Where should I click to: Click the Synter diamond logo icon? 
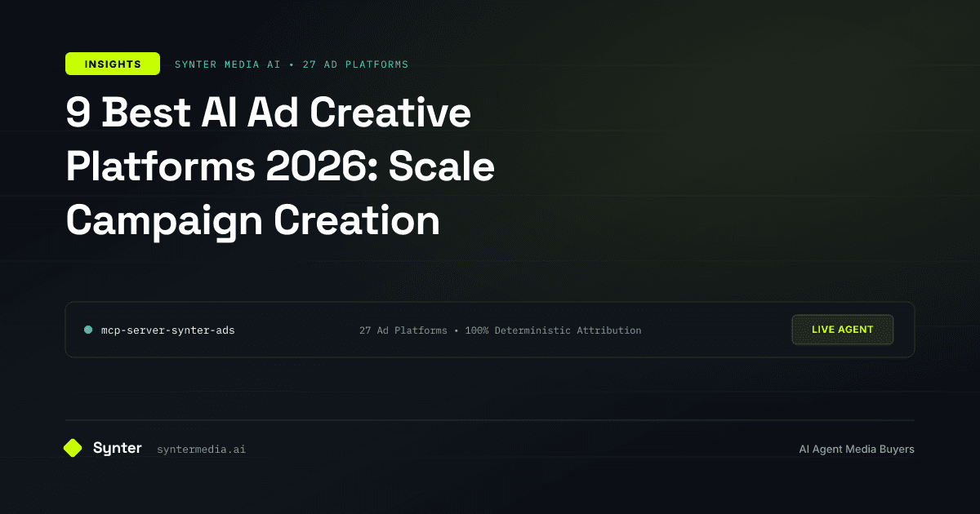click(73, 448)
